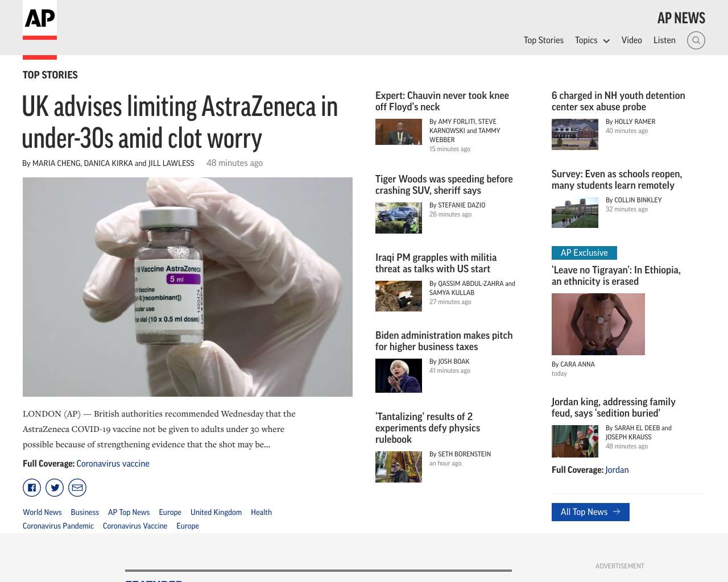Open the AstraZeneca vaccine vial photo

[x=188, y=287]
